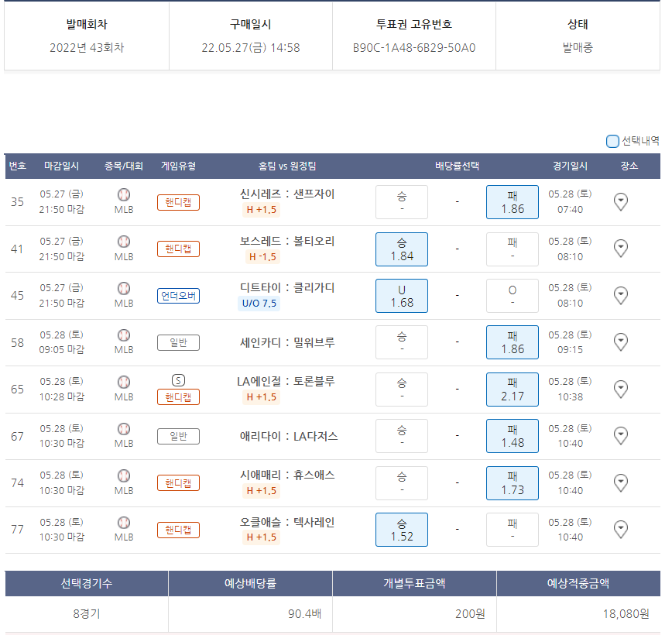Select 승 odds for 시애매리 vs 휴스애스

(402, 483)
